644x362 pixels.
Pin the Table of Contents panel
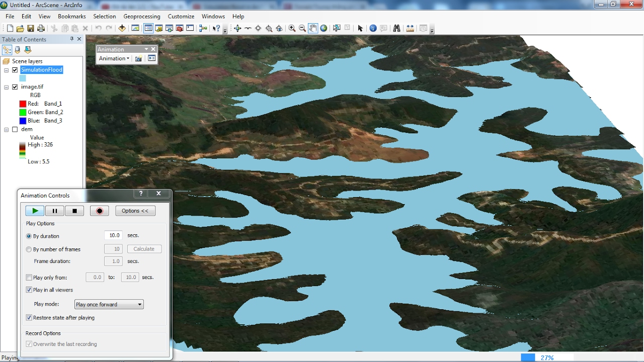click(x=71, y=39)
